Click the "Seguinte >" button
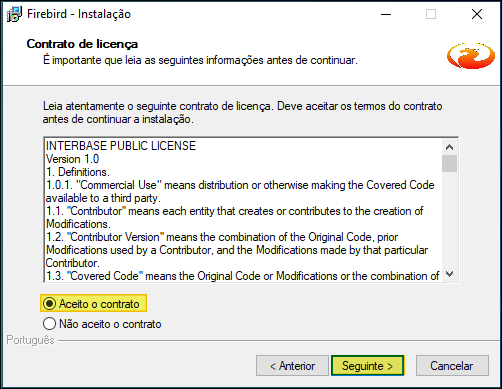 367,366
